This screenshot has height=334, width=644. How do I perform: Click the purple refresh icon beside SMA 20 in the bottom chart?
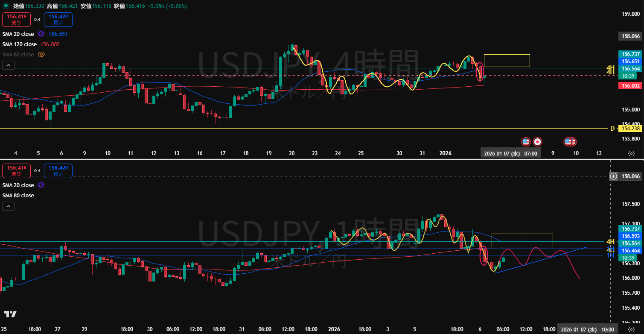click(x=41, y=185)
